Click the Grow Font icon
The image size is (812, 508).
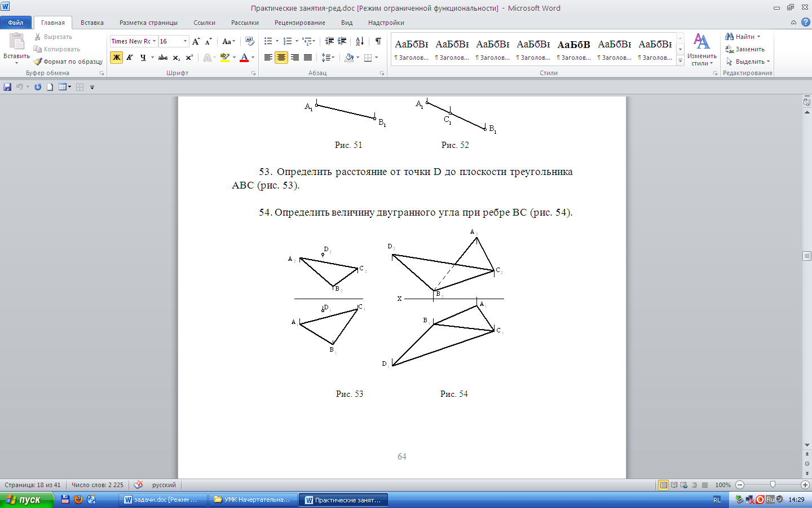pyautogui.click(x=196, y=41)
